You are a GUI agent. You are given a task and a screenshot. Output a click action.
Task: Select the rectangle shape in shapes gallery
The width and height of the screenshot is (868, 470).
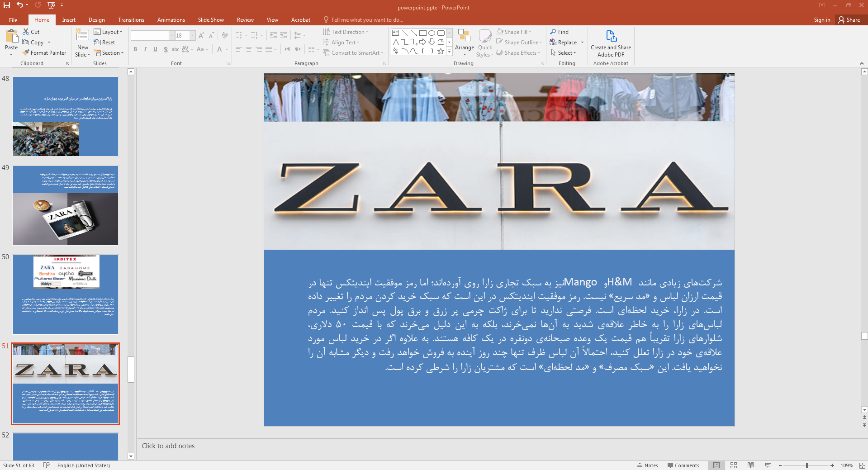[422, 33]
